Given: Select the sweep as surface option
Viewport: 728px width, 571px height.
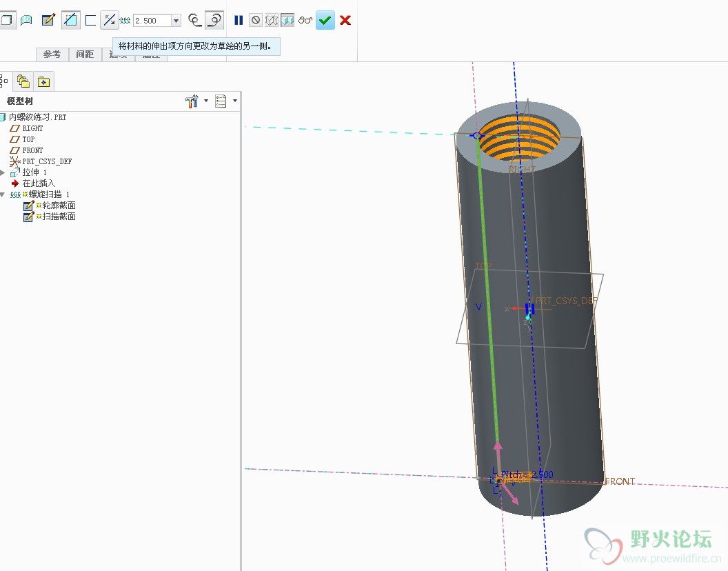Looking at the screenshot, I should [26, 21].
